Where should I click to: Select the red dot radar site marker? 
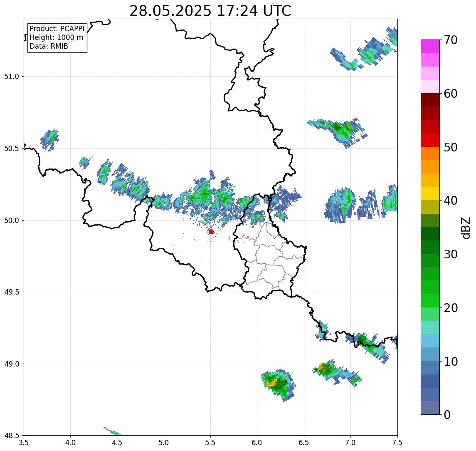pos(211,232)
